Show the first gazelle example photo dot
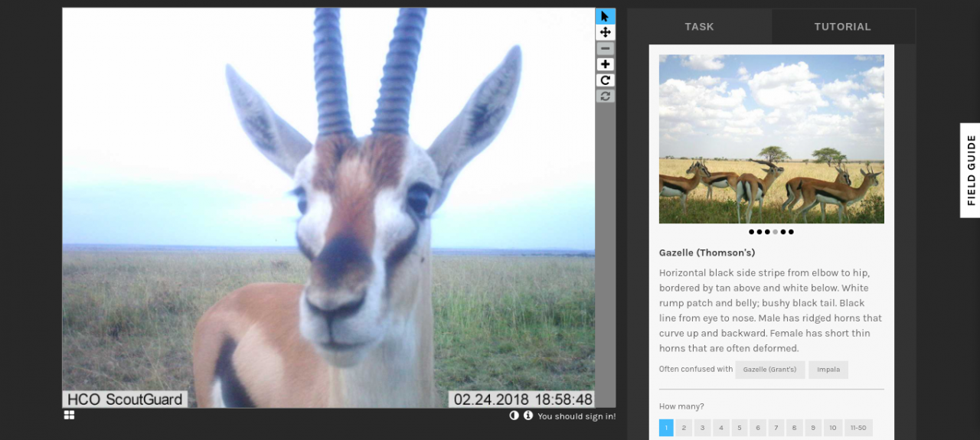 point(752,232)
